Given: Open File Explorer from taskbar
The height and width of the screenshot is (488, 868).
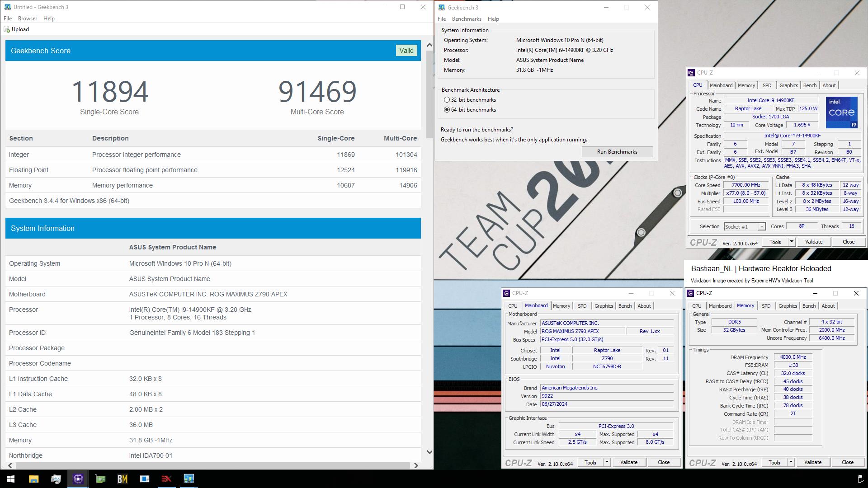Looking at the screenshot, I should point(33,479).
